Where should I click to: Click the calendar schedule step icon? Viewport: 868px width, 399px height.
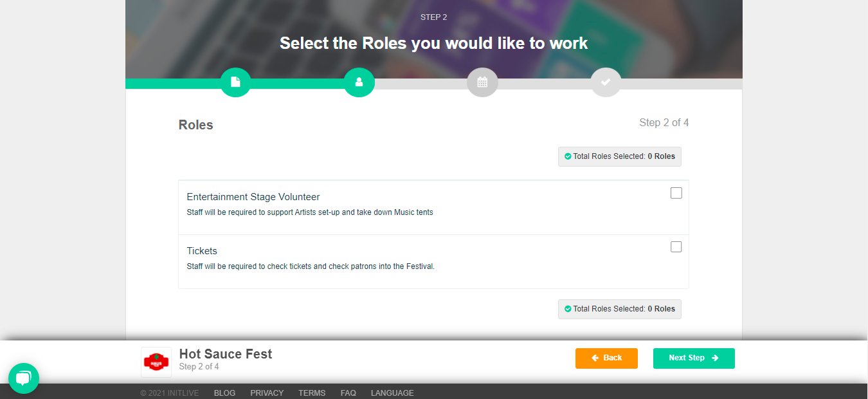[482, 82]
